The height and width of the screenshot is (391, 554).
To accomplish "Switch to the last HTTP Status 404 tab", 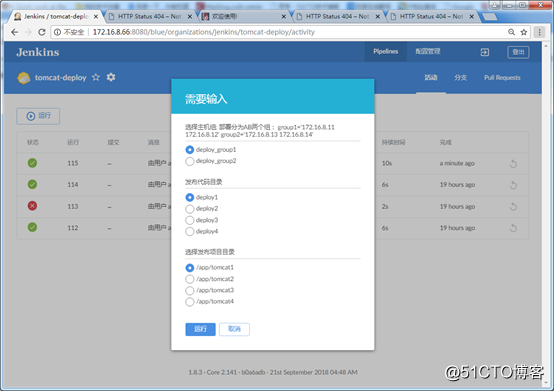I will 432,17.
